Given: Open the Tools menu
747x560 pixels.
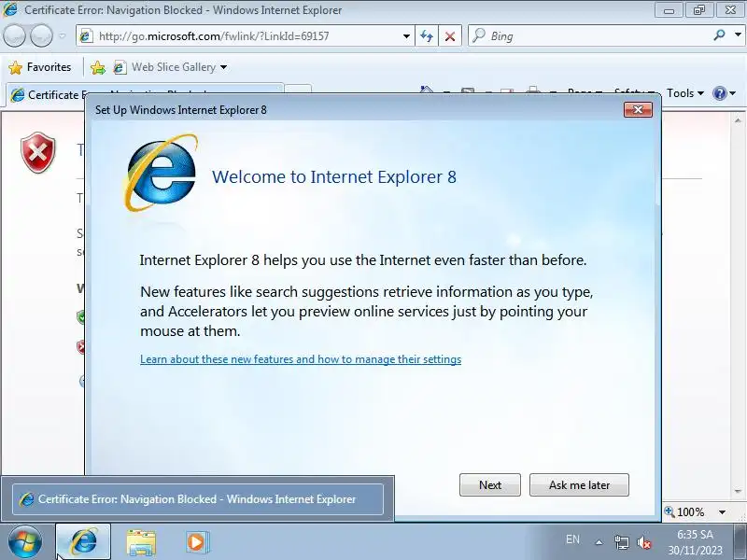Looking at the screenshot, I should click(685, 93).
